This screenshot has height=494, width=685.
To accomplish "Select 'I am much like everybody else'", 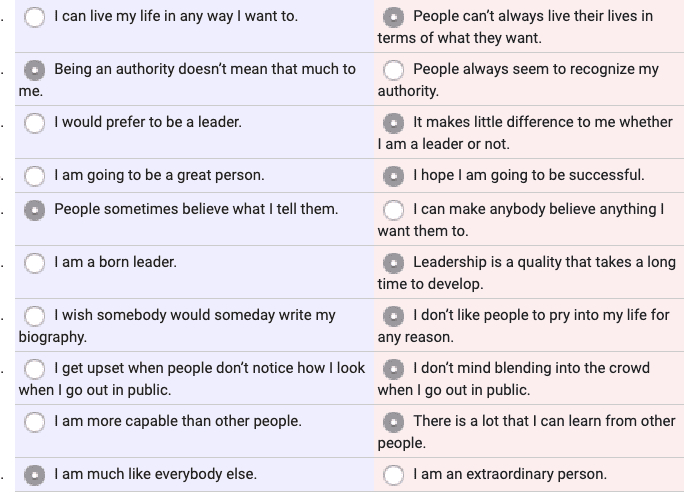I will [x=35, y=475].
